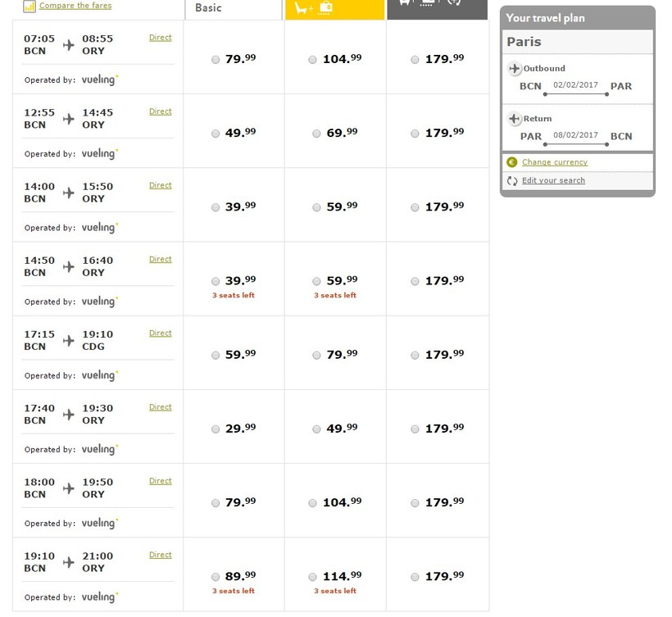
Task: Open the Basic fare column tab
Action: tap(234, 9)
